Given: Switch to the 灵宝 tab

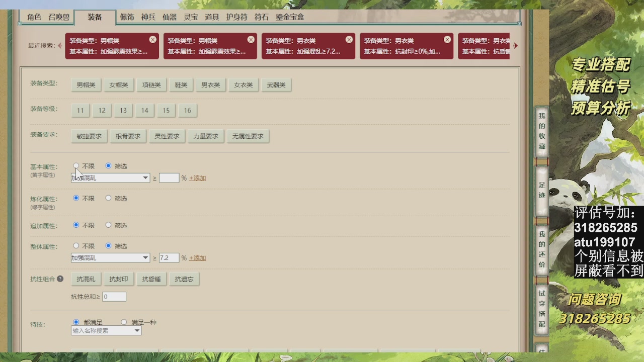Looking at the screenshot, I should [x=191, y=17].
